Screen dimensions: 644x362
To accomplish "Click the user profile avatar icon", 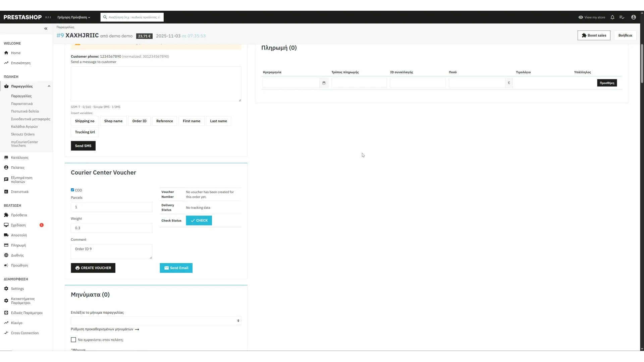I will click(x=633, y=17).
